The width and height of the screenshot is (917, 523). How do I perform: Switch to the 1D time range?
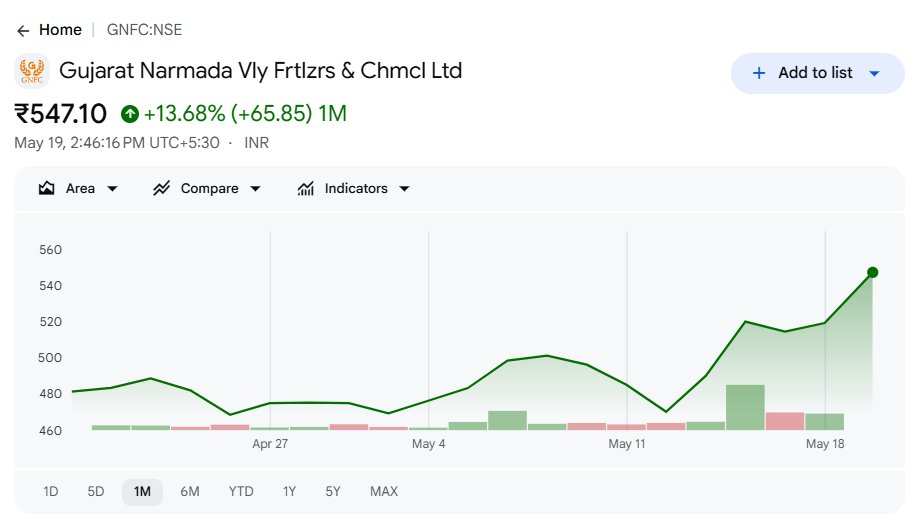pos(51,491)
